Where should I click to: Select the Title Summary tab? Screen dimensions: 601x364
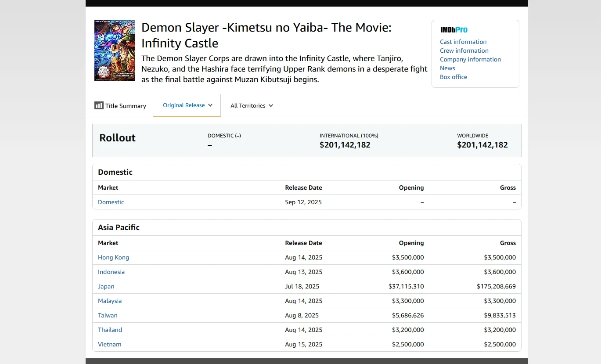(x=120, y=106)
